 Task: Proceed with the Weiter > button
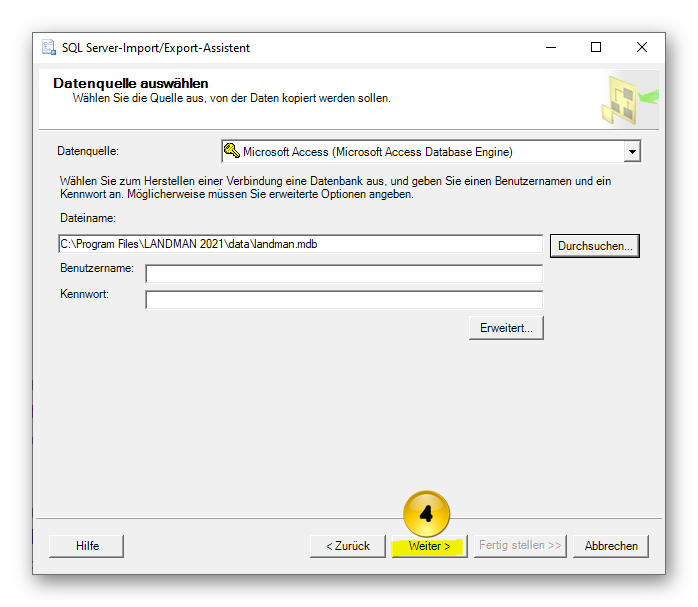(x=429, y=546)
